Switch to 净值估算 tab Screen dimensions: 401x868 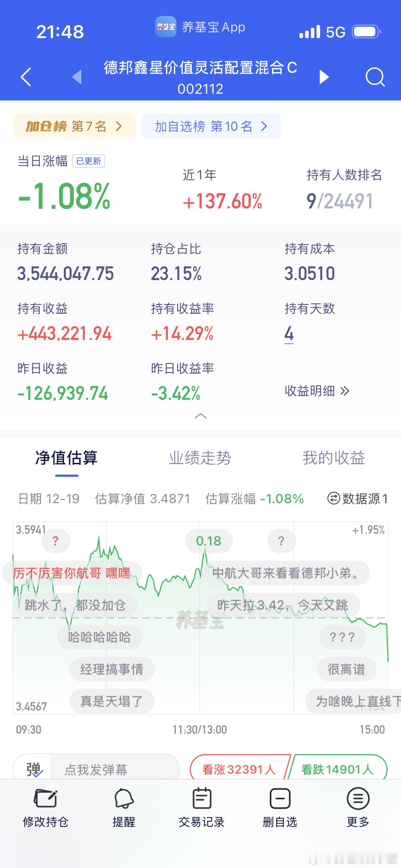pyautogui.click(x=67, y=458)
